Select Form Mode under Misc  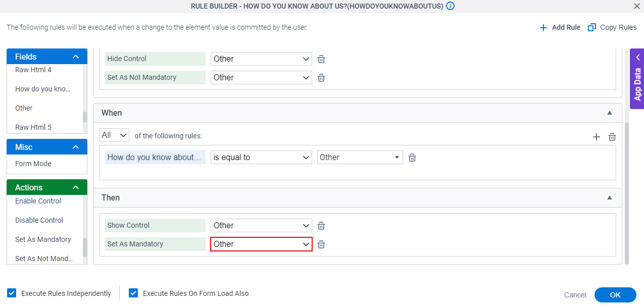click(33, 164)
